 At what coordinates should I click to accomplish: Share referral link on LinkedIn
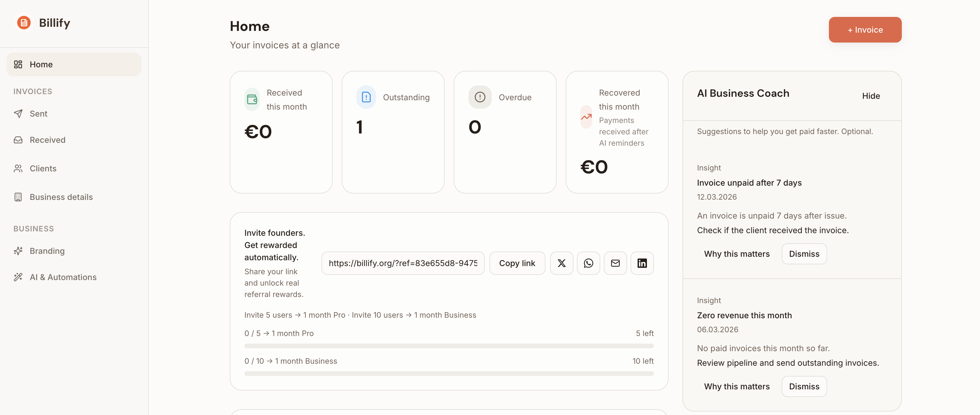click(642, 263)
